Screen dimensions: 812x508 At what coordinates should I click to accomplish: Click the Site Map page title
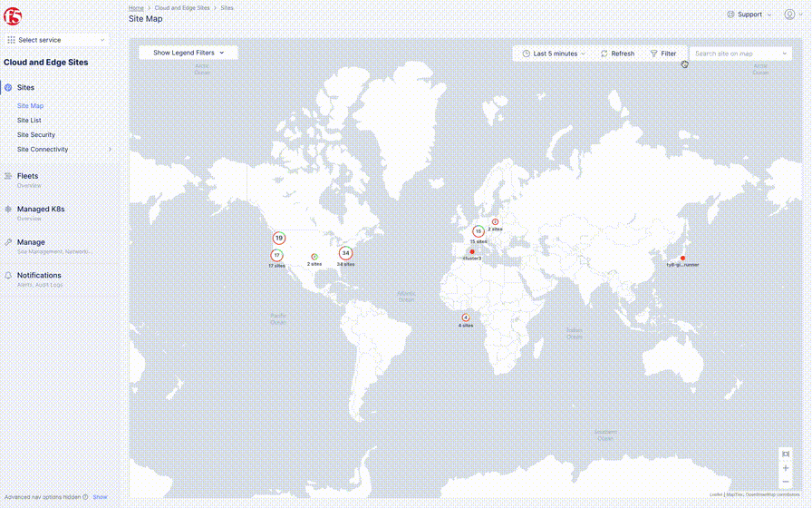pos(146,19)
